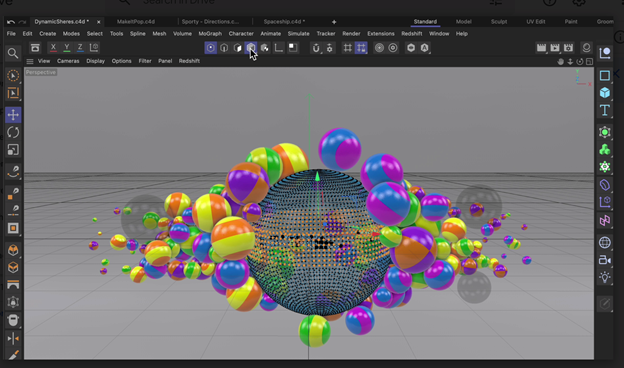624x368 pixels.
Task: Open the search magnifier tool
Action: coord(13,53)
